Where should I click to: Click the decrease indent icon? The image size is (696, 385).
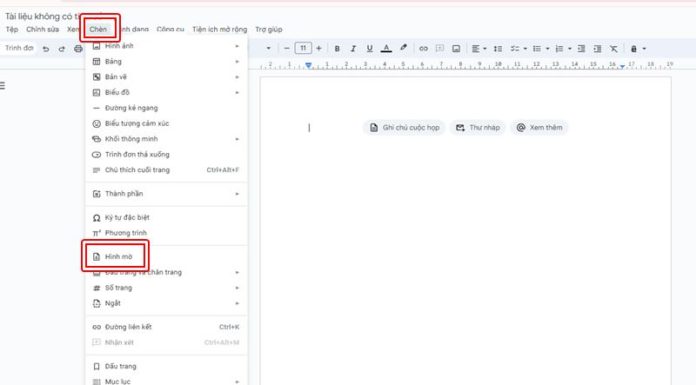pos(581,49)
